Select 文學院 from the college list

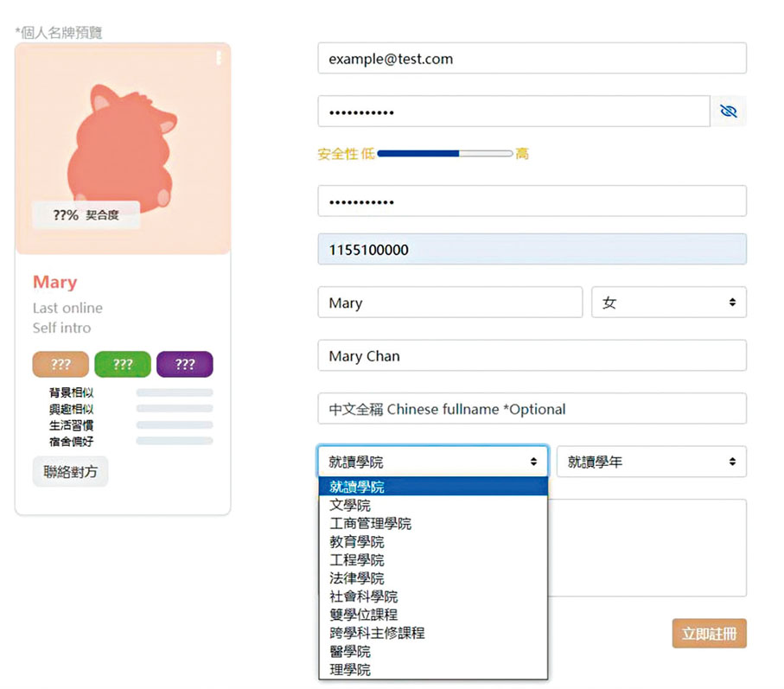pos(349,505)
